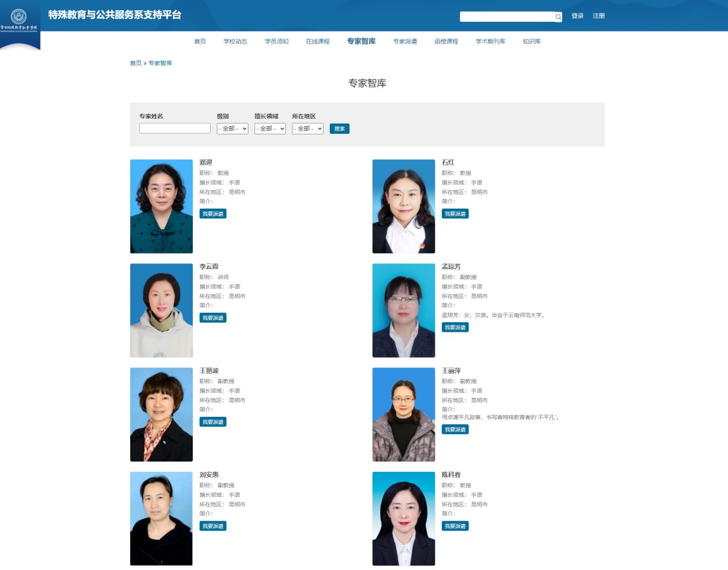Click the 登录 link
This screenshot has width=728, height=570.
(577, 16)
